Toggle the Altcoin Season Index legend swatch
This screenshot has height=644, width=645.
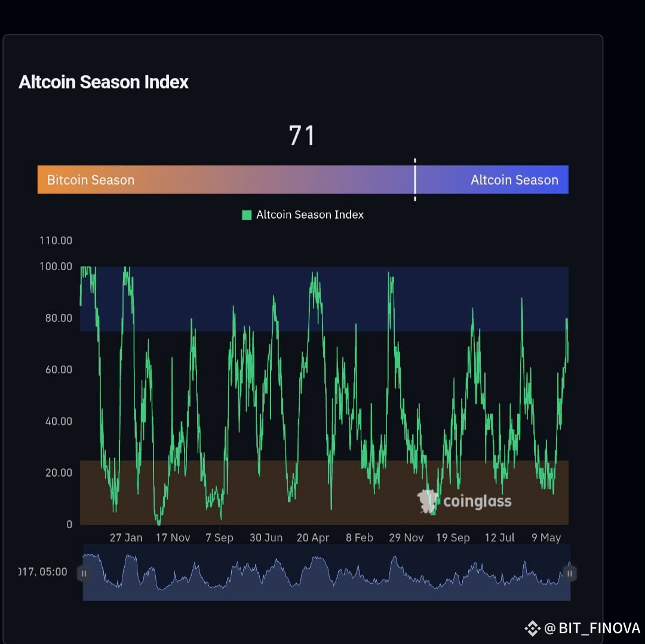pyautogui.click(x=247, y=215)
